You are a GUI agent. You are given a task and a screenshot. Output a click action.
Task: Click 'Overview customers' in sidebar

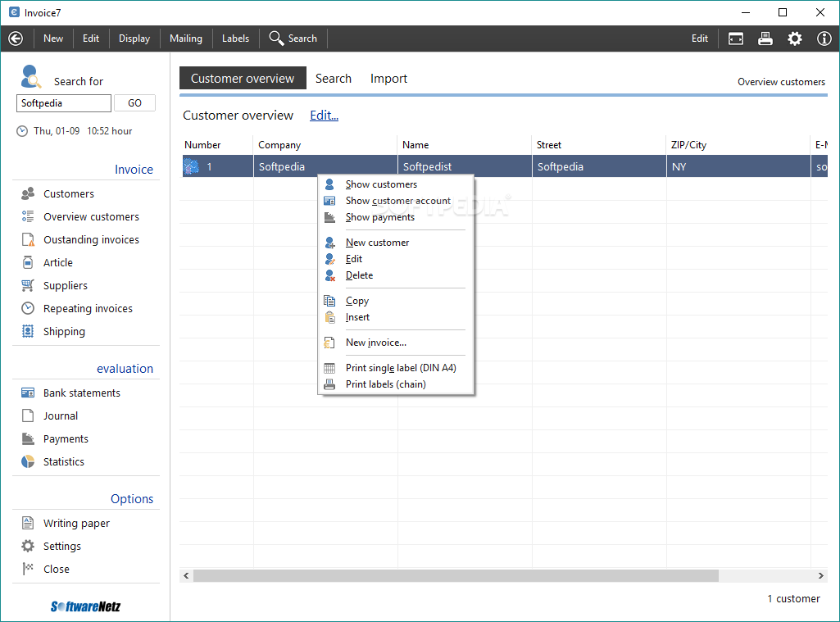[x=91, y=216]
